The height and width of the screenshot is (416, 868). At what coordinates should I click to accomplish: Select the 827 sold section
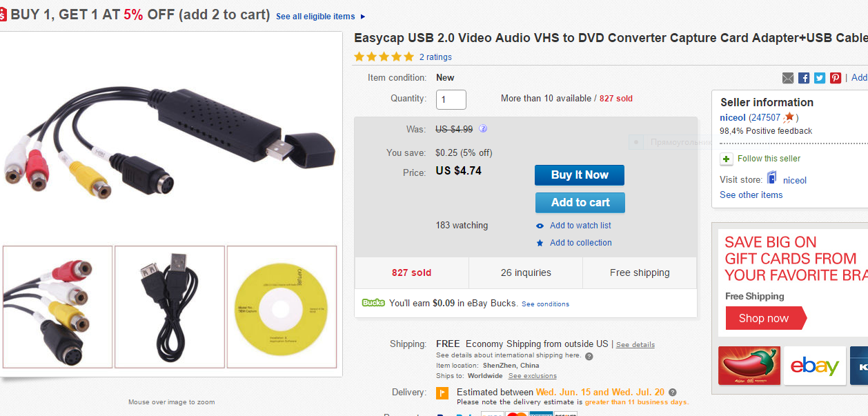[411, 273]
